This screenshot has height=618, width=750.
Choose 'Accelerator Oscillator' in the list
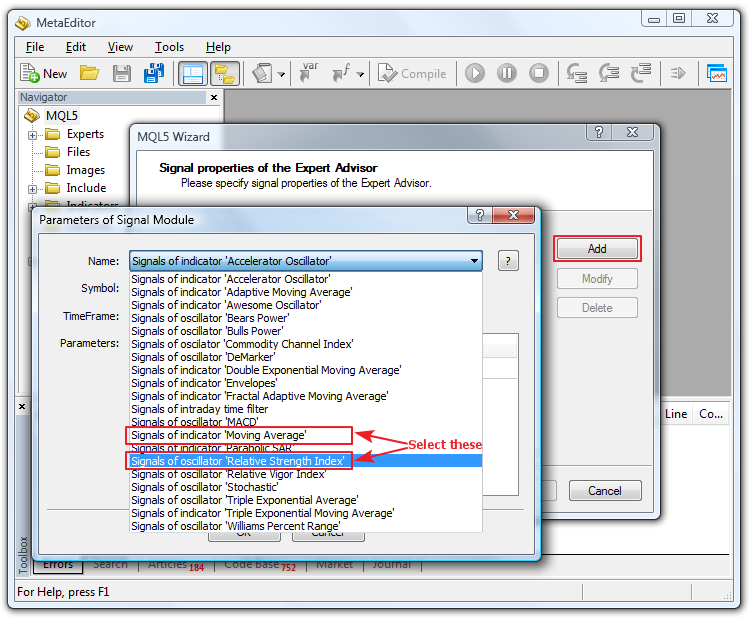(306, 279)
